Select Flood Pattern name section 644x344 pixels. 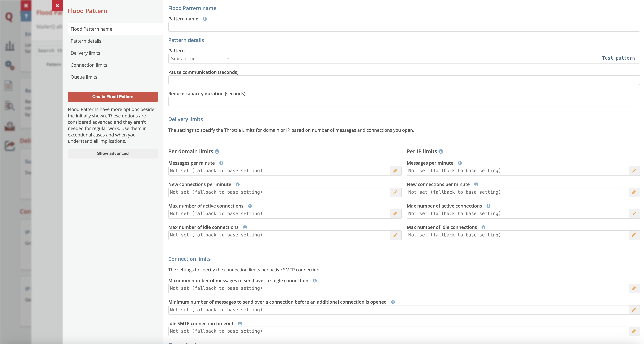coord(116,29)
